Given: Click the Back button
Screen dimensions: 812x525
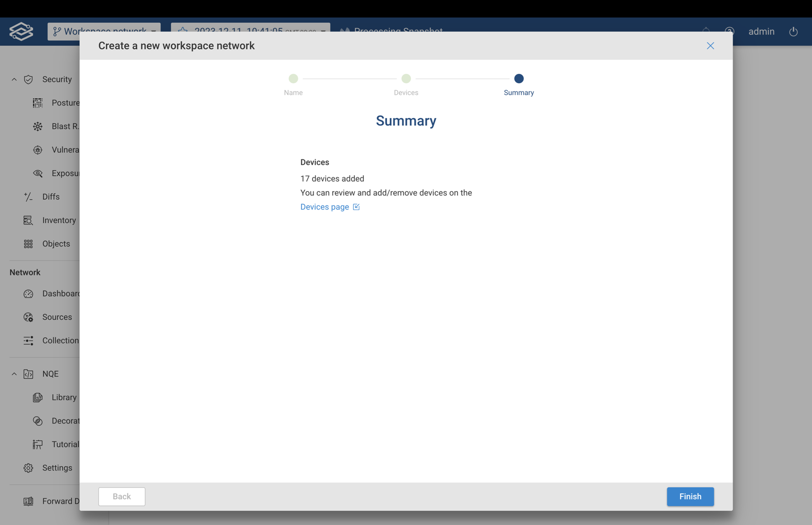Looking at the screenshot, I should click(122, 496).
